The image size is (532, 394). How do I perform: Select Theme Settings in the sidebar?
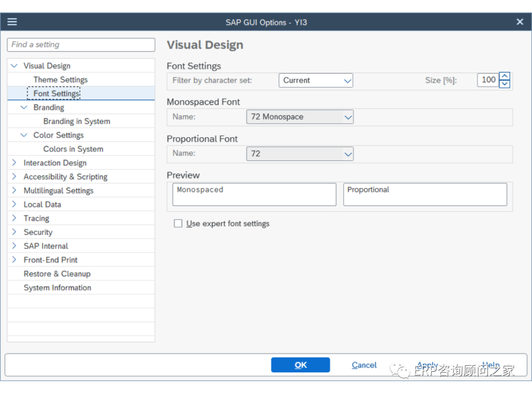pyautogui.click(x=61, y=79)
